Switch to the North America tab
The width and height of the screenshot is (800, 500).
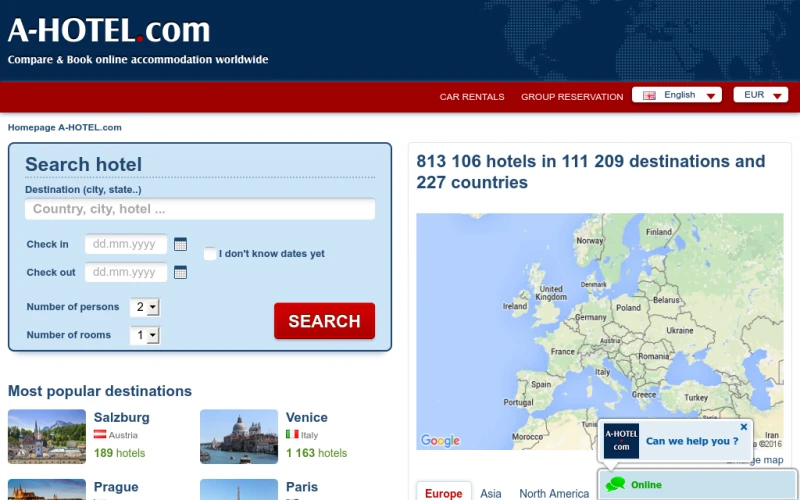(x=554, y=493)
